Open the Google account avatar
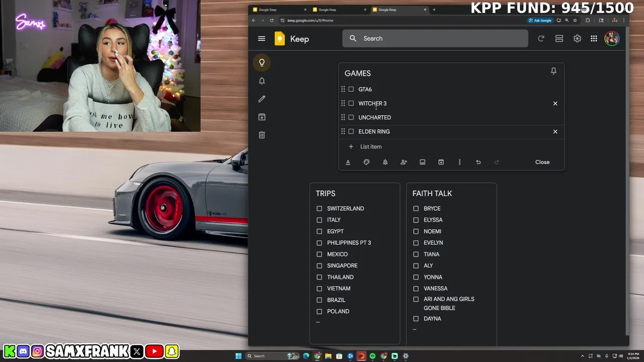Screen dimensions: 644x362 (x=612, y=39)
